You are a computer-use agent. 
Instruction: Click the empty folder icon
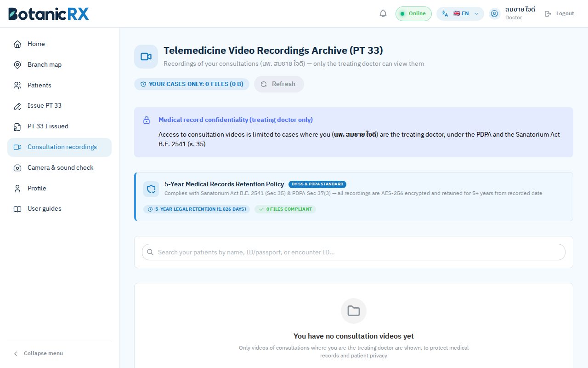[354, 311]
